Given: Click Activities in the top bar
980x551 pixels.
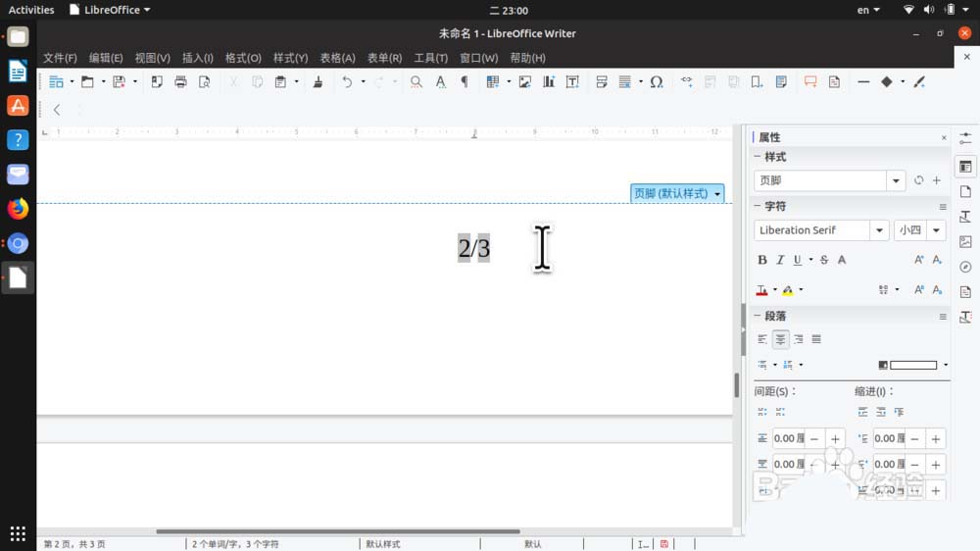Looking at the screenshot, I should click(31, 10).
